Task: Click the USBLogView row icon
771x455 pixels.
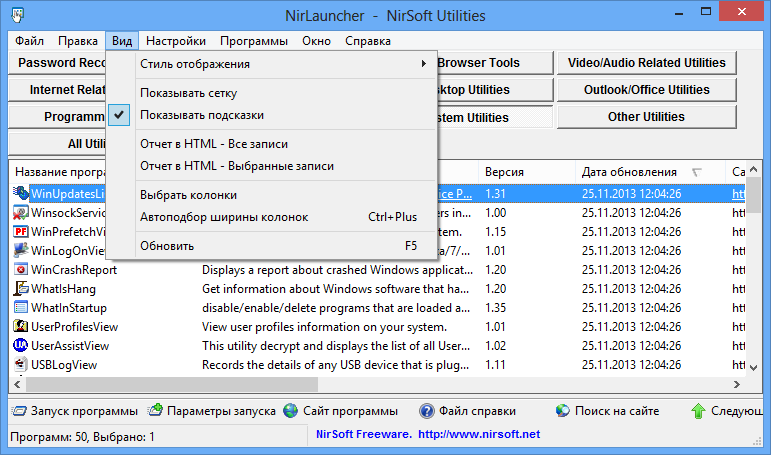Action: coord(21,364)
